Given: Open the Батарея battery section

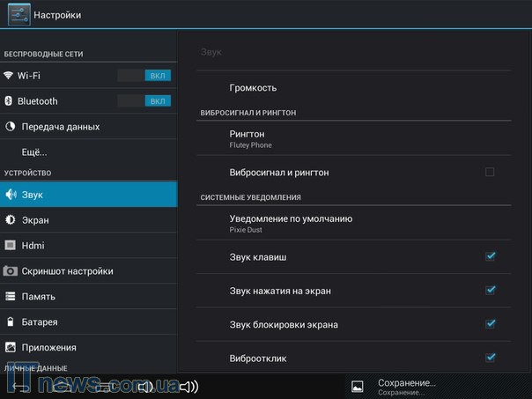Looking at the screenshot, I should (40, 322).
